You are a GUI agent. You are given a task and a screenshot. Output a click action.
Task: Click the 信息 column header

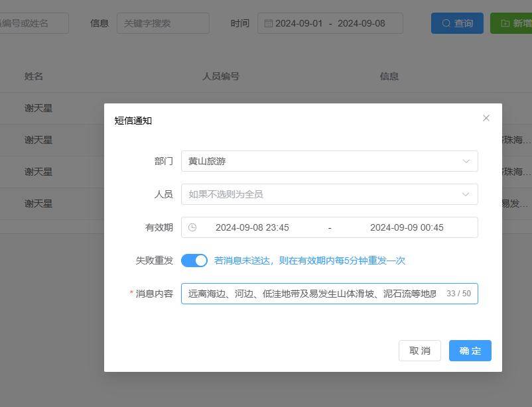tap(389, 76)
